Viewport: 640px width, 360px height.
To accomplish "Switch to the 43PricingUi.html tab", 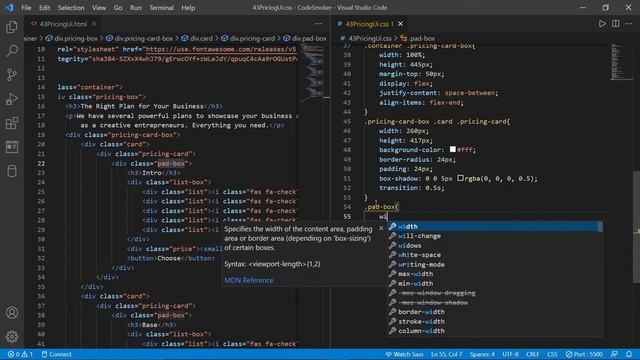I will coord(62,24).
